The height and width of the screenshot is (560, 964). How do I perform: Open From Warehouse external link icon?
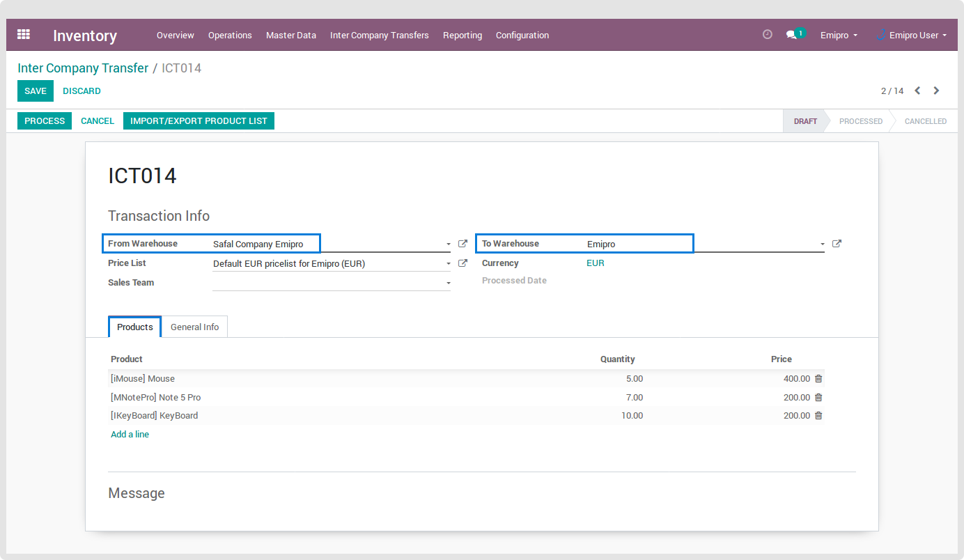(462, 244)
